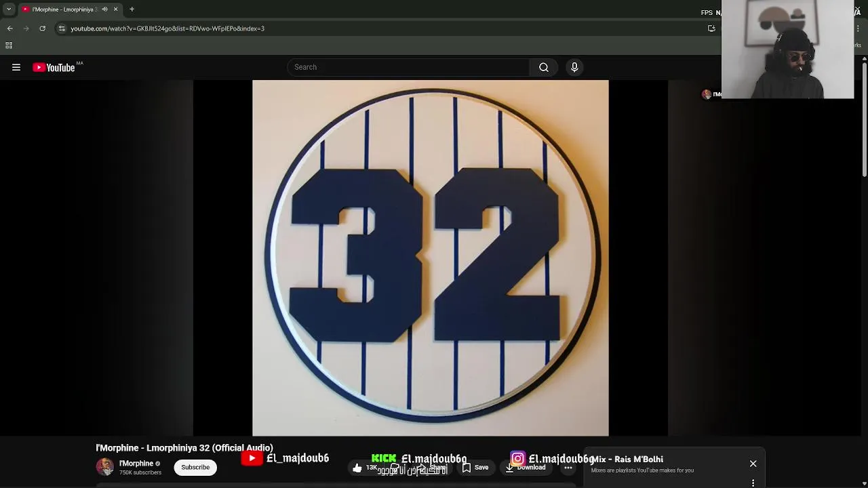868x488 pixels.
Task: Download the video
Action: [526, 468]
